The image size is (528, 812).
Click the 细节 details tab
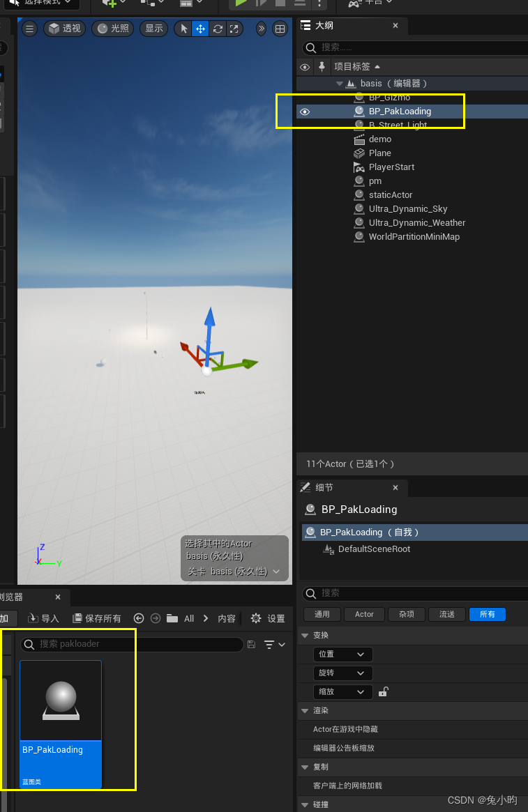click(324, 488)
